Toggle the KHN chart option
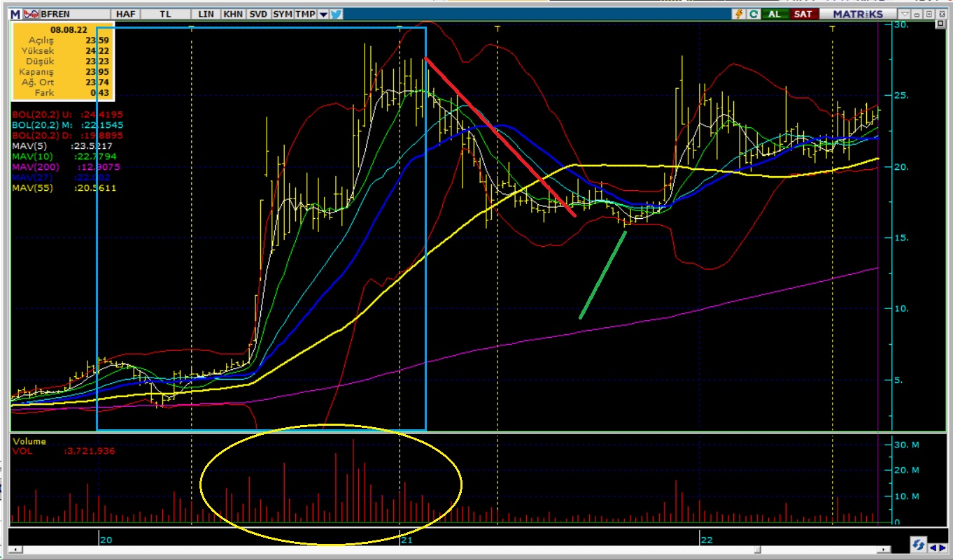953x560 pixels. pos(232,14)
